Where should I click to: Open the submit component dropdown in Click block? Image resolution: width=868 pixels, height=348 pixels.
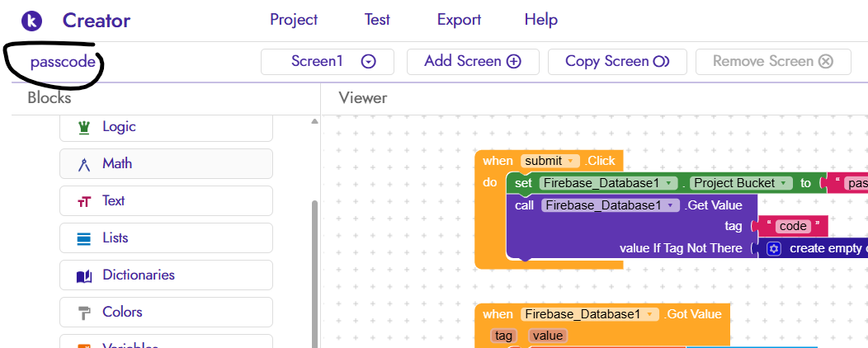[x=550, y=161]
